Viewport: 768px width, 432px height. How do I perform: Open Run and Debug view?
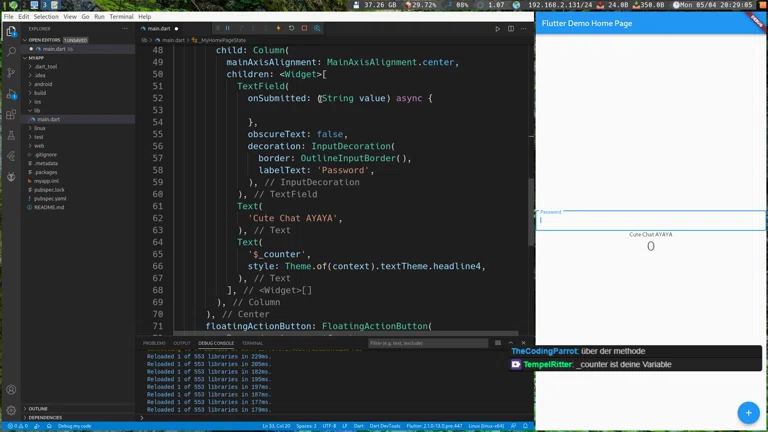(x=11, y=94)
